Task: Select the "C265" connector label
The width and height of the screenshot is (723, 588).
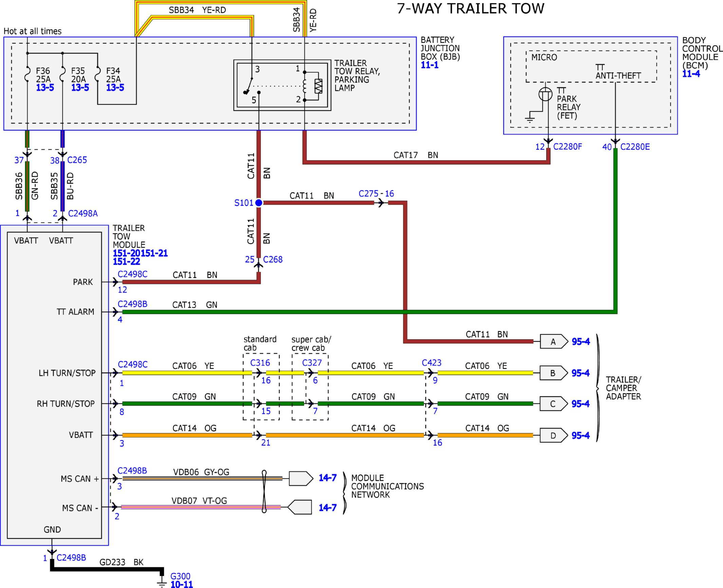Action: (77, 160)
